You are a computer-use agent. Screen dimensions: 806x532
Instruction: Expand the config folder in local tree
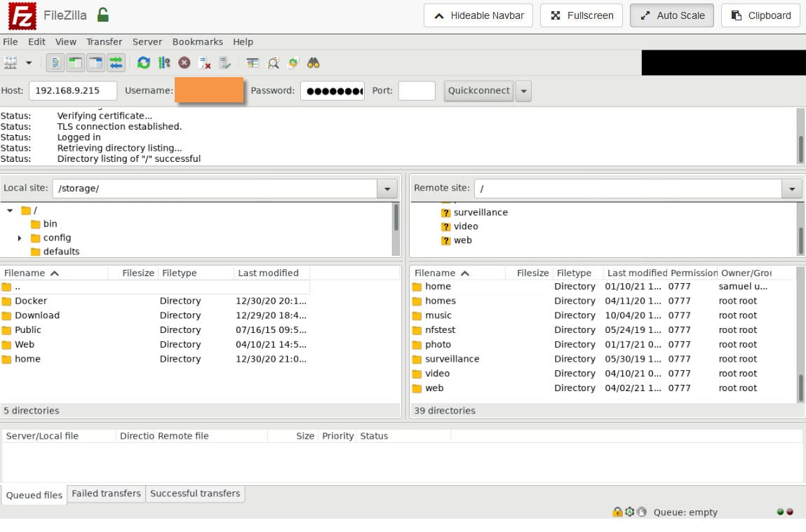20,238
